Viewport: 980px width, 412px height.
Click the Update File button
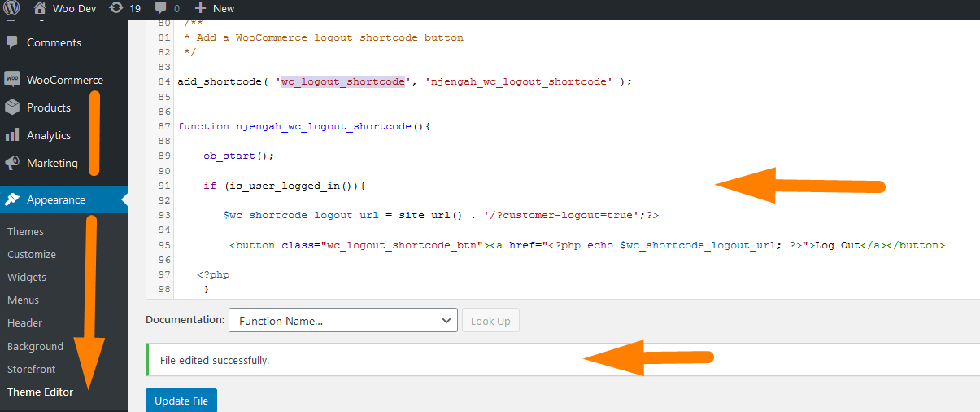(181, 401)
